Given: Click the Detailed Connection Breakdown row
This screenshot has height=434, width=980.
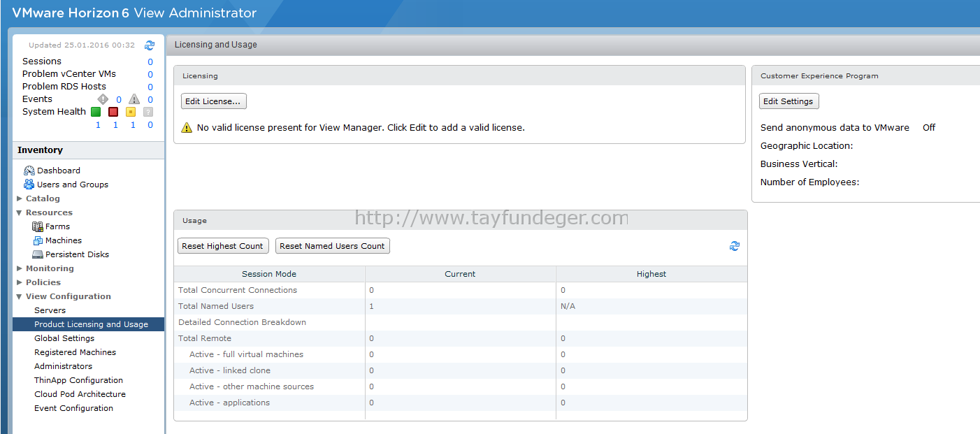Looking at the screenshot, I should click(x=461, y=322).
